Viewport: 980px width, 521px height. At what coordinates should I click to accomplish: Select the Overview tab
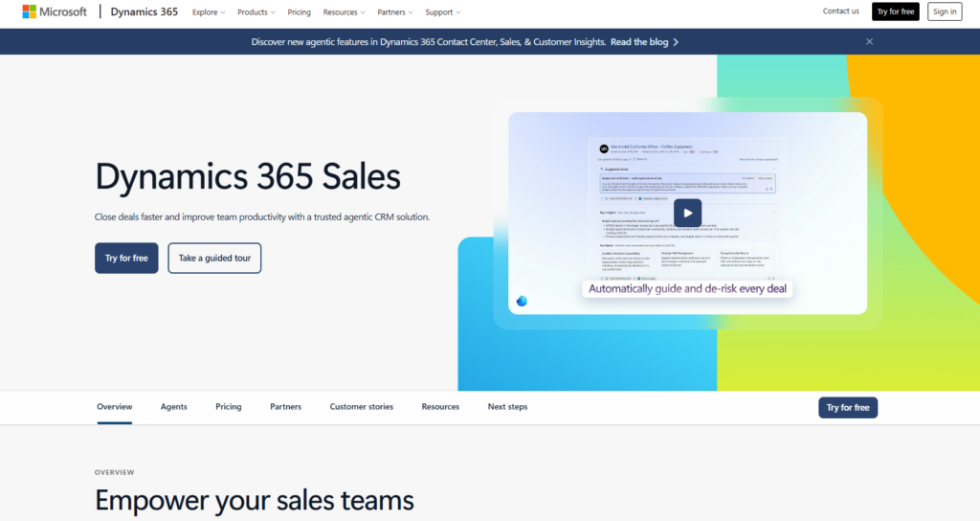pos(115,407)
